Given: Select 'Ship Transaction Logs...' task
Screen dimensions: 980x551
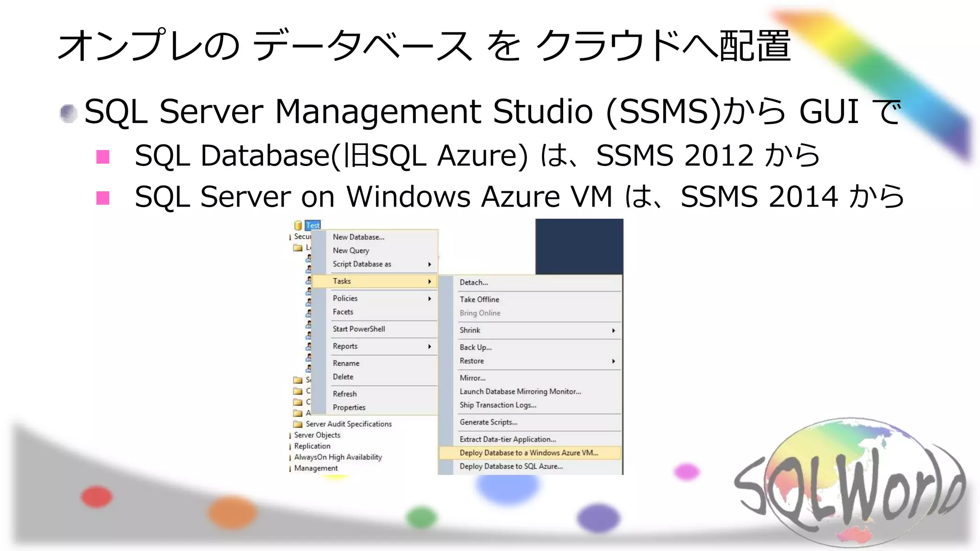Looking at the screenshot, I should click(498, 405).
